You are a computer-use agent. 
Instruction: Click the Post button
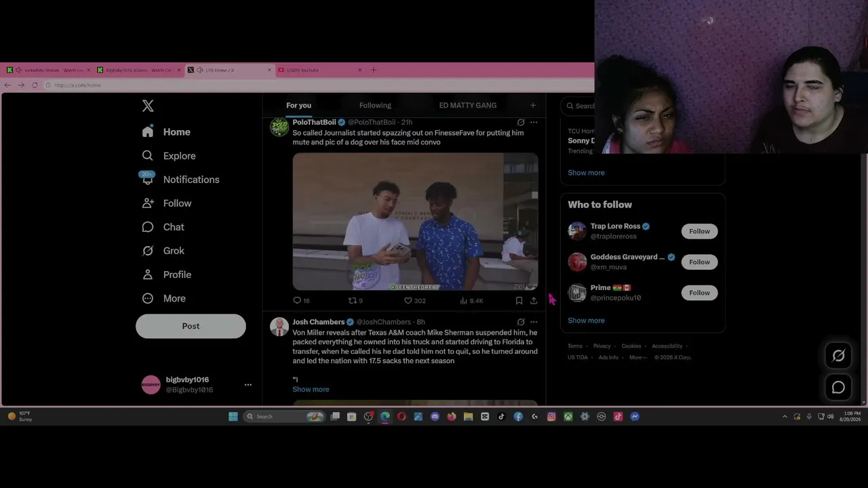191,326
